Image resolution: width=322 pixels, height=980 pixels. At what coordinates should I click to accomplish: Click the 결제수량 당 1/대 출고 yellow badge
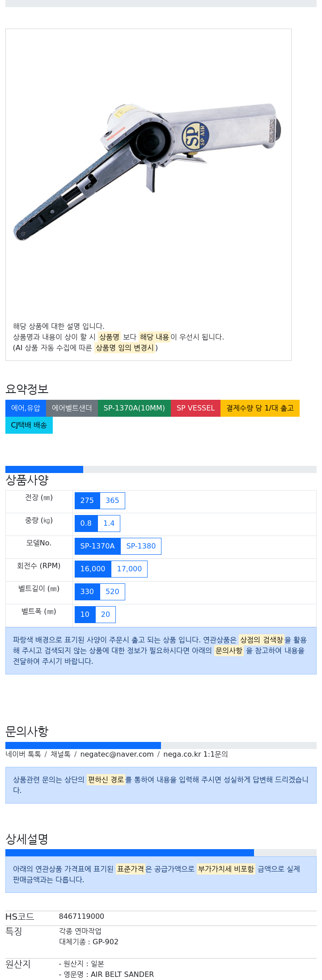[260, 408]
